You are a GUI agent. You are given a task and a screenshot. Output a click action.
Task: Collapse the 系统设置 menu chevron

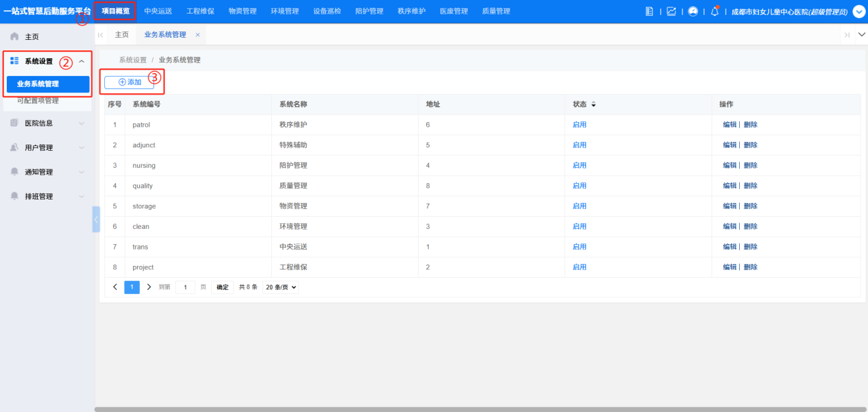click(82, 61)
